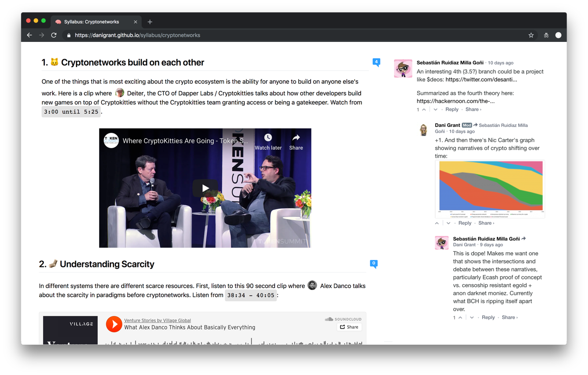Open Sebastián Ruidiaz Milla Goñi's name on top comment

pyautogui.click(x=450, y=63)
